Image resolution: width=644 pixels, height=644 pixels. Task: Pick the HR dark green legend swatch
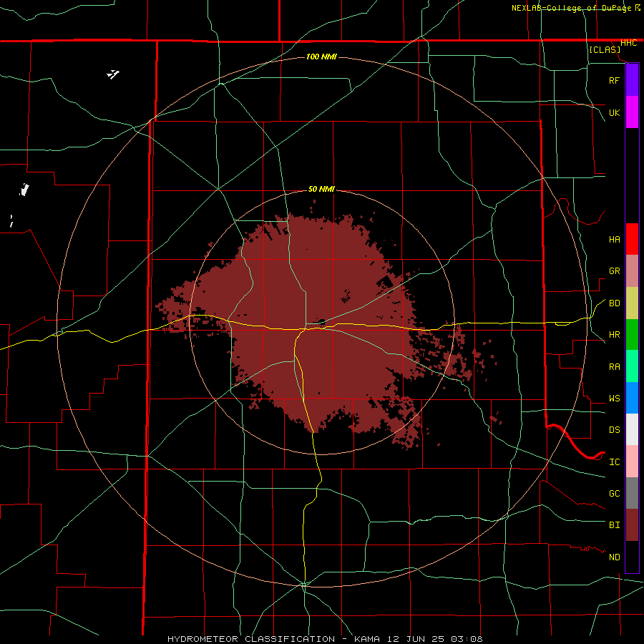point(632,335)
